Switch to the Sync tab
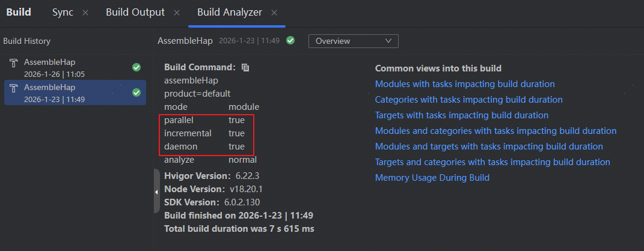 [63, 13]
